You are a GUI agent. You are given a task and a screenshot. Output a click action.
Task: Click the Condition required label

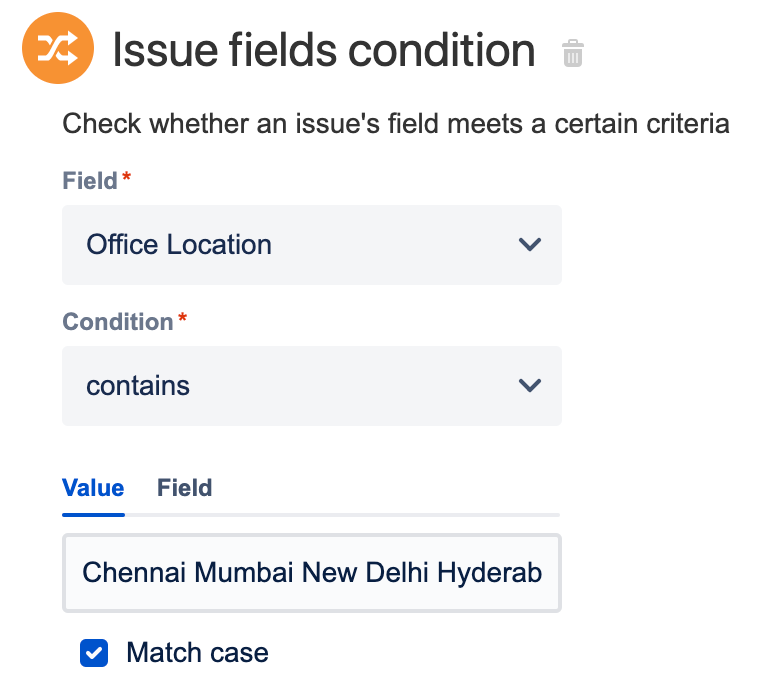pos(118,321)
